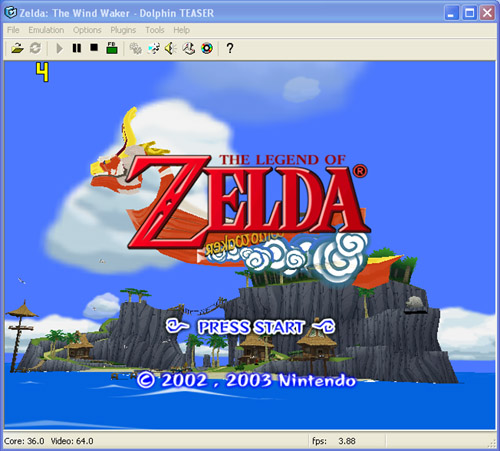Open graphics plugin settings icon
The width and height of the screenshot is (500, 451).
pyautogui.click(x=154, y=49)
